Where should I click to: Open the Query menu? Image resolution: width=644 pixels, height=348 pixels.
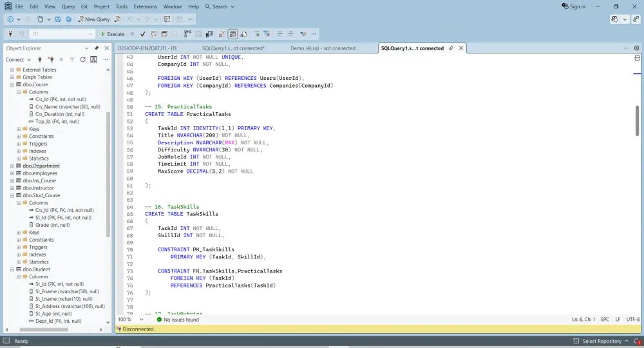pos(68,6)
